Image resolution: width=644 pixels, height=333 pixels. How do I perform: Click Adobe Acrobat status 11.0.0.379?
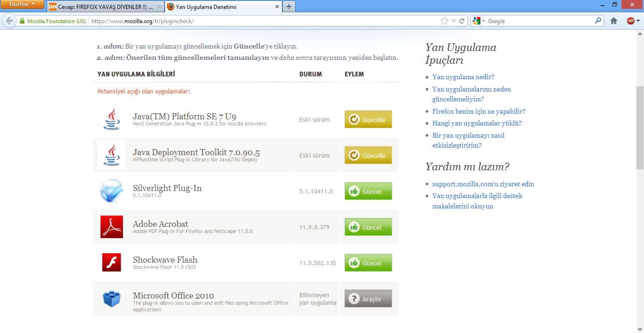click(x=314, y=227)
